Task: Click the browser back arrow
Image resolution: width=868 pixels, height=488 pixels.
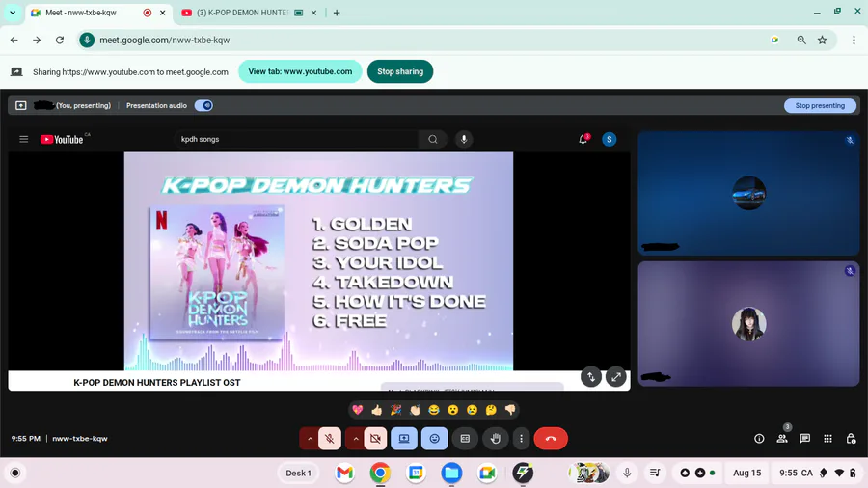Action: (x=14, y=40)
